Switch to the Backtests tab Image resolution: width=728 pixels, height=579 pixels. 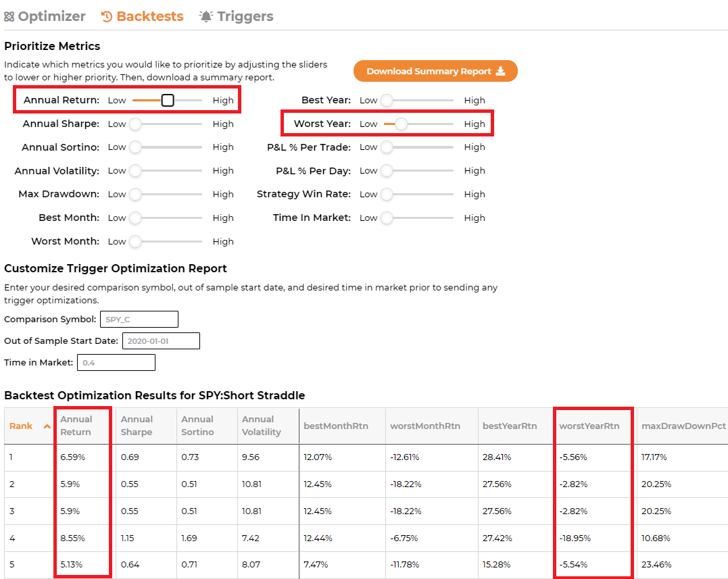tap(142, 16)
